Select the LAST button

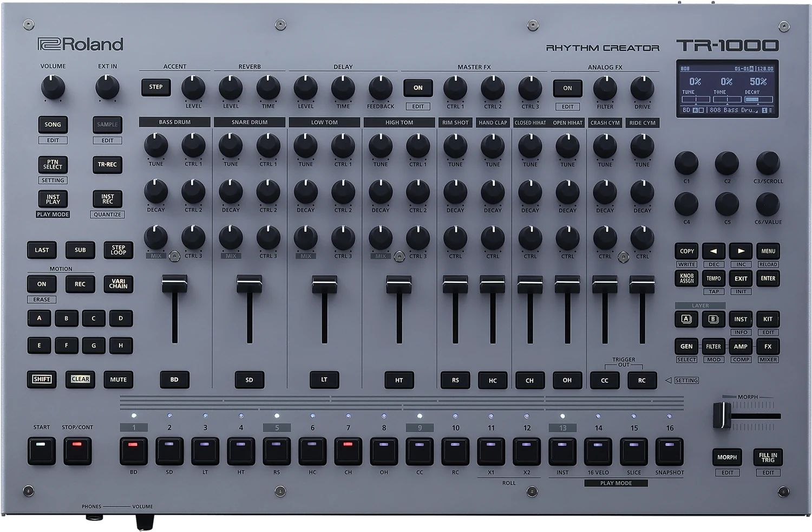click(x=42, y=250)
